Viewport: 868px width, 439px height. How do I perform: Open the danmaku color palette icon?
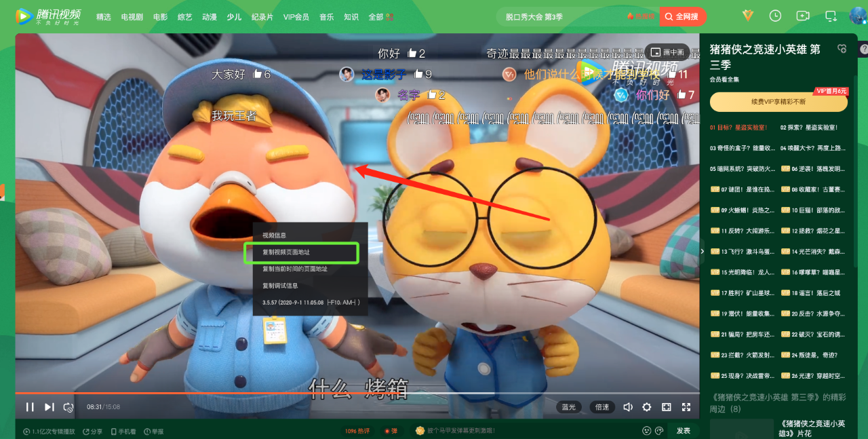[x=660, y=431]
